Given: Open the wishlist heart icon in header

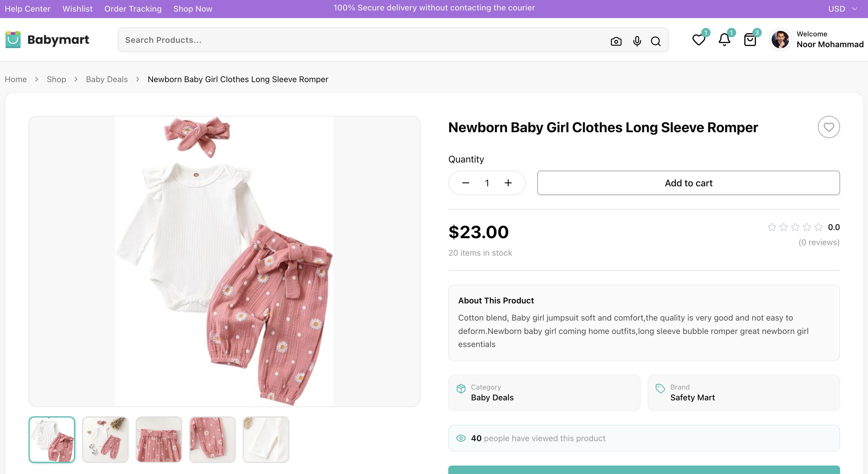Looking at the screenshot, I should (699, 40).
